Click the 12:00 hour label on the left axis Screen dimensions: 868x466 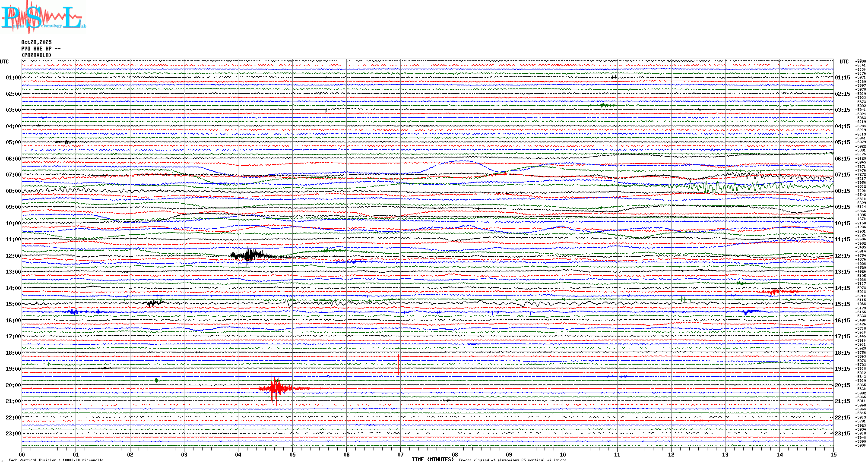pos(13,256)
